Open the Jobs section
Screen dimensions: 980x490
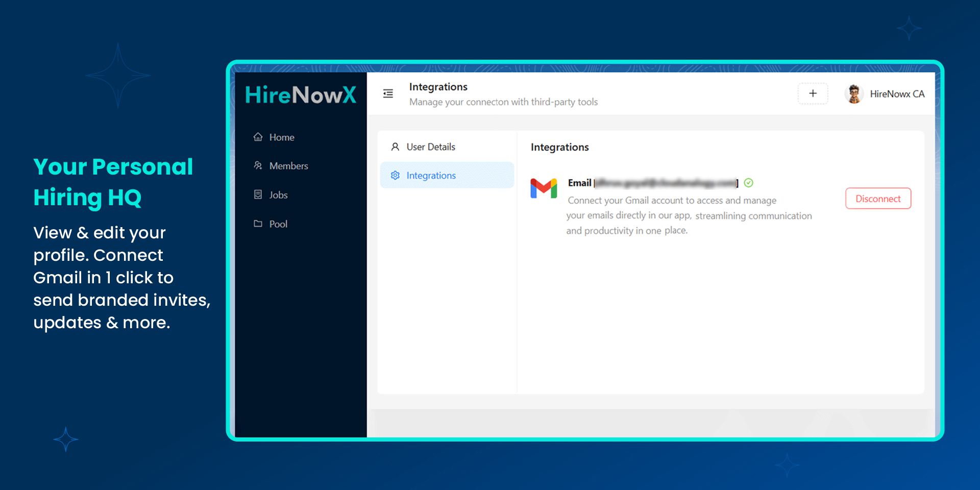pos(278,195)
